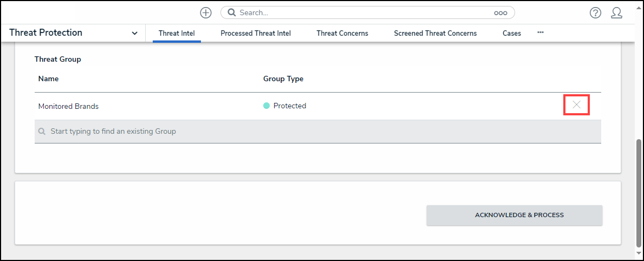Screen dimensions: 644x261
Task: Show more tabs via ellipsis icon
Action: point(541,32)
